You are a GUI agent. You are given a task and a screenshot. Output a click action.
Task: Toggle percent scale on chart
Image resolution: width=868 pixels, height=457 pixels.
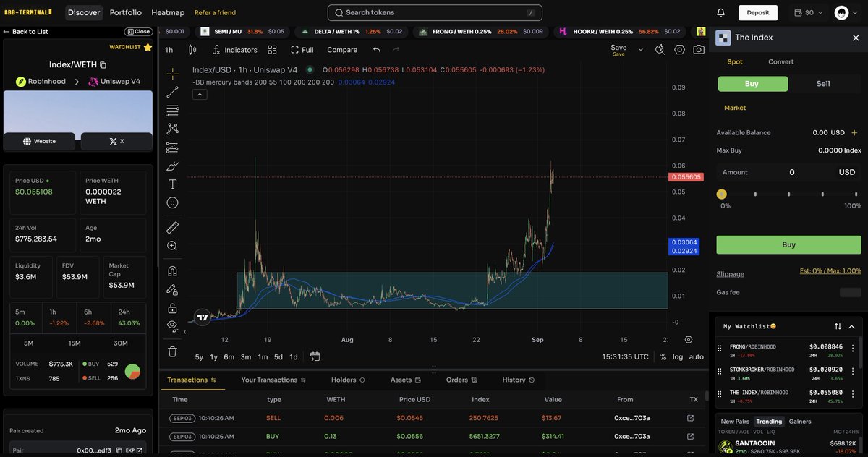pyautogui.click(x=663, y=356)
